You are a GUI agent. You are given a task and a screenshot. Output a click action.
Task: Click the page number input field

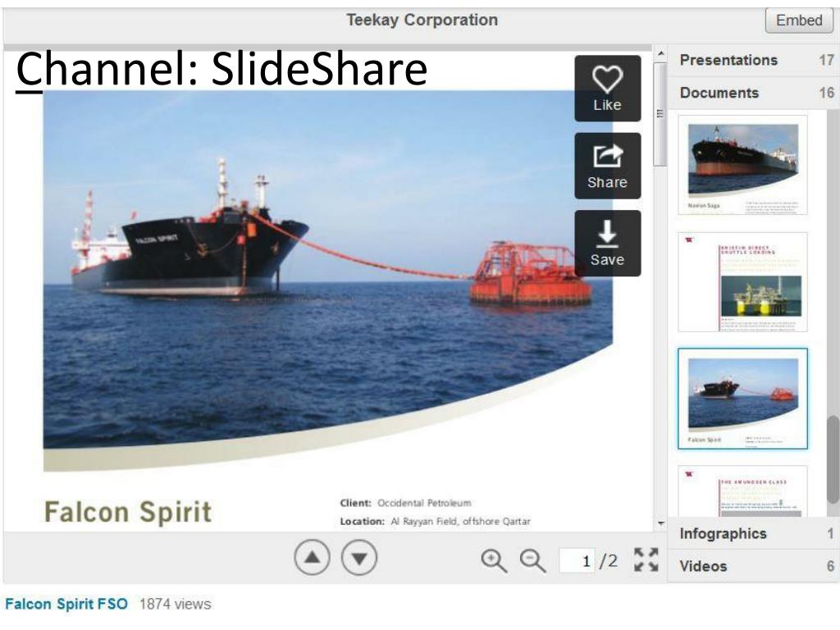tap(577, 561)
